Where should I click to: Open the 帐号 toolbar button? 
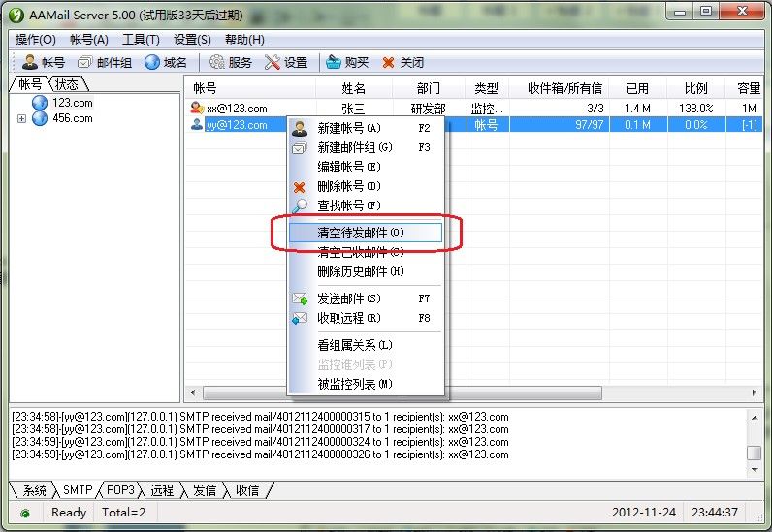(x=44, y=62)
